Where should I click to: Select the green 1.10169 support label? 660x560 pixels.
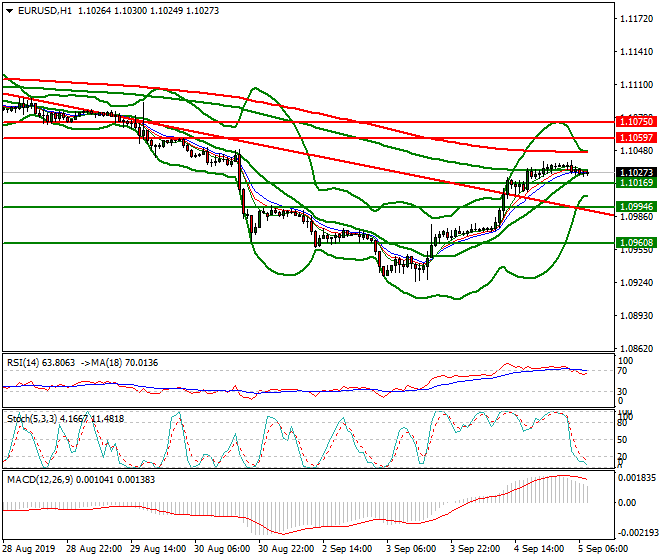636,183
